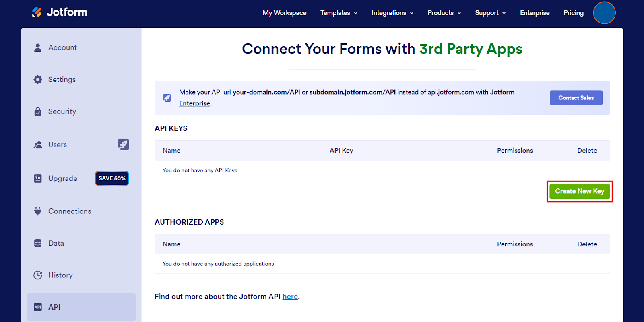Select the API sidebar tab
Viewport: 644px width, 322px height.
pyautogui.click(x=81, y=307)
